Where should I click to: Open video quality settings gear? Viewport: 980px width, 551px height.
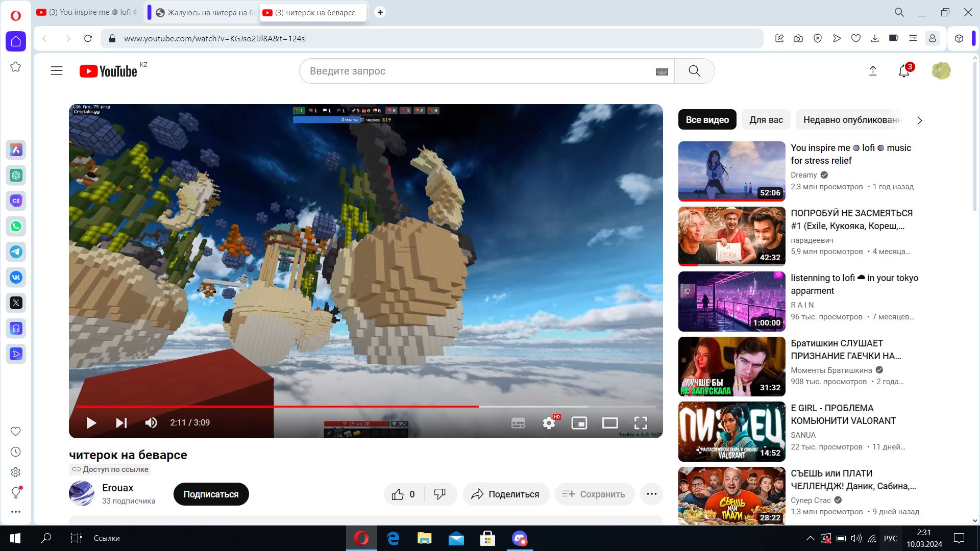[549, 423]
